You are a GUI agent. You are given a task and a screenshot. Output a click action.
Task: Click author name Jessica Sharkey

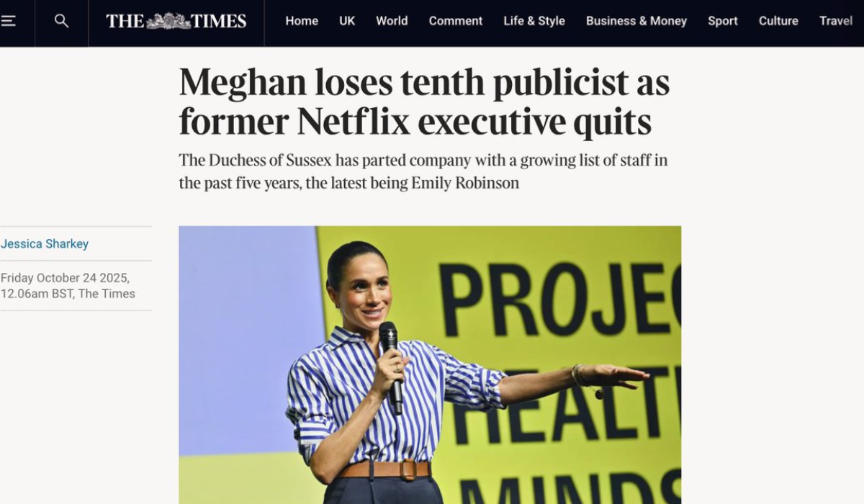point(45,244)
